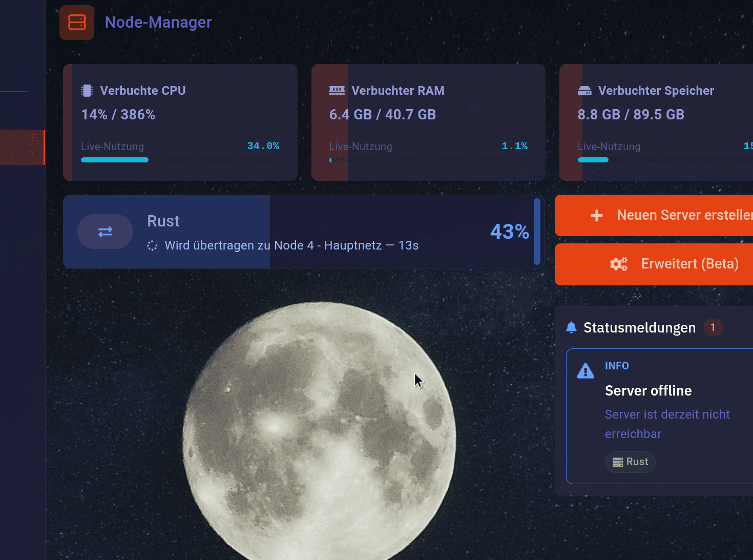The image size is (753, 560).
Task: Click the RAM memory module icon
Action: pyautogui.click(x=337, y=91)
